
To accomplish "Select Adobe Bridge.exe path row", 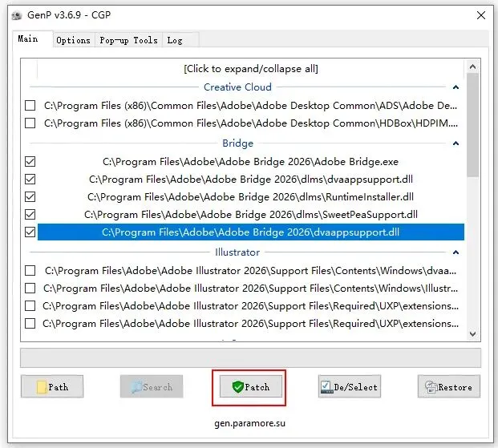I will pyautogui.click(x=250, y=162).
